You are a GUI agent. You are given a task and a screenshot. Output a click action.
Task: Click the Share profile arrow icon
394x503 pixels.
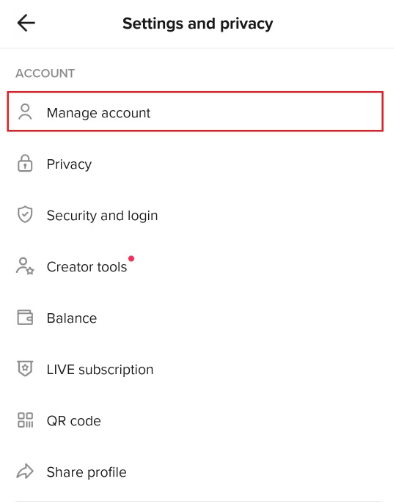(25, 471)
